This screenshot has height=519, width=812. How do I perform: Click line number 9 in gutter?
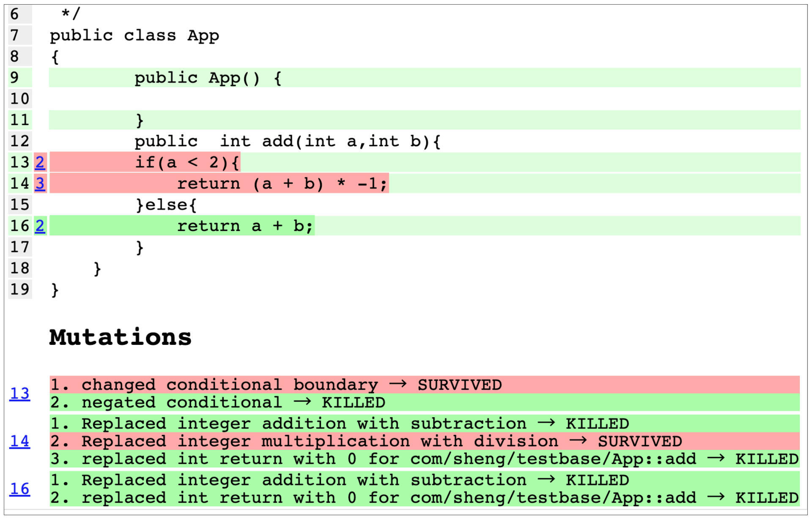coord(20,78)
